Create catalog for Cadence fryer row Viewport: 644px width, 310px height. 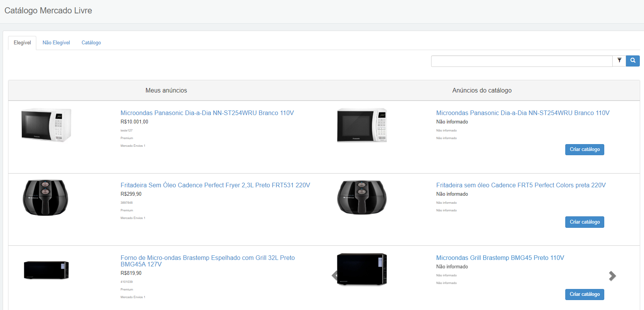point(585,222)
